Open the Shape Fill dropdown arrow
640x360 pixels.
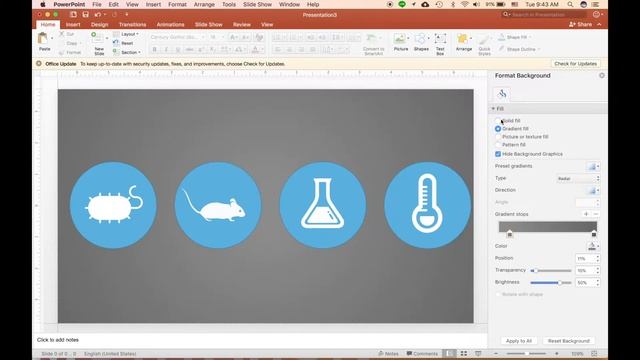[530, 37]
